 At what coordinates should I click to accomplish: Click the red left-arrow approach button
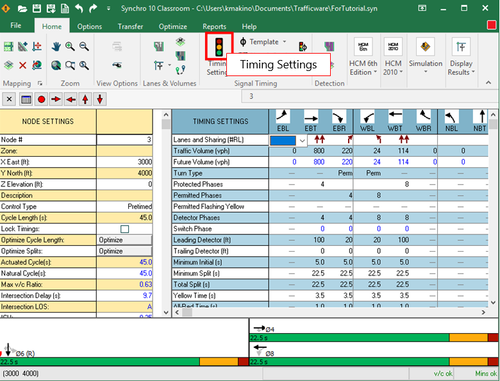tap(71, 99)
